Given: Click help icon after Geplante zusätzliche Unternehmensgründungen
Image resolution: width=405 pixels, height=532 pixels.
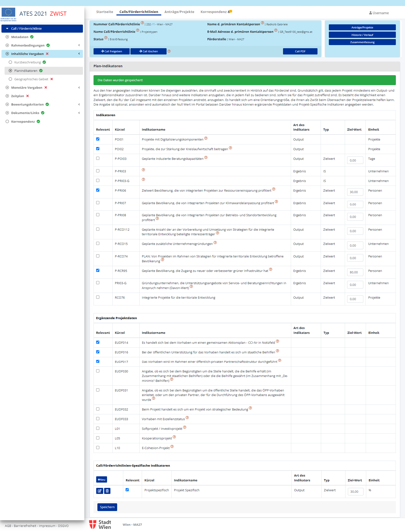Looking at the screenshot, I should pyautogui.click(x=215, y=243).
